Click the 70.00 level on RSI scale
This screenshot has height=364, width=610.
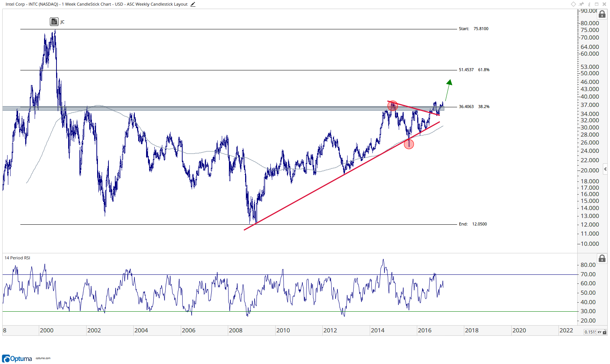(588, 274)
